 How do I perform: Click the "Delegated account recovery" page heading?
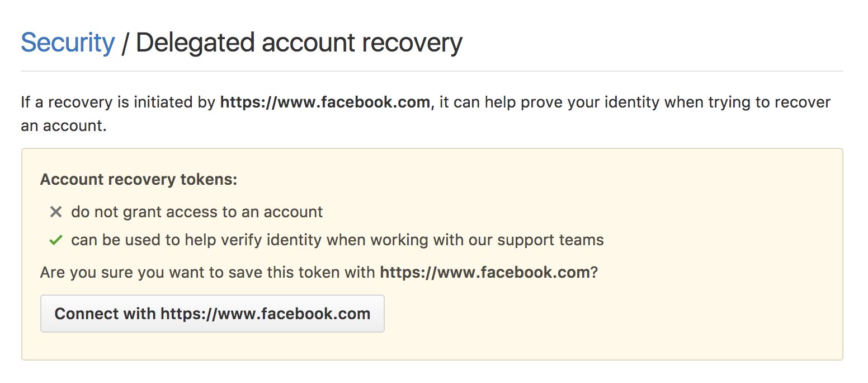coord(299,43)
